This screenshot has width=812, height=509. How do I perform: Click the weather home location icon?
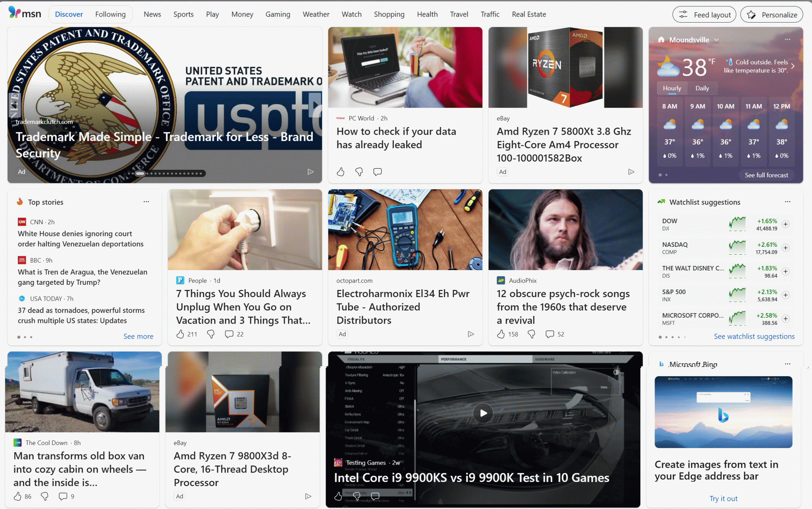pos(661,40)
